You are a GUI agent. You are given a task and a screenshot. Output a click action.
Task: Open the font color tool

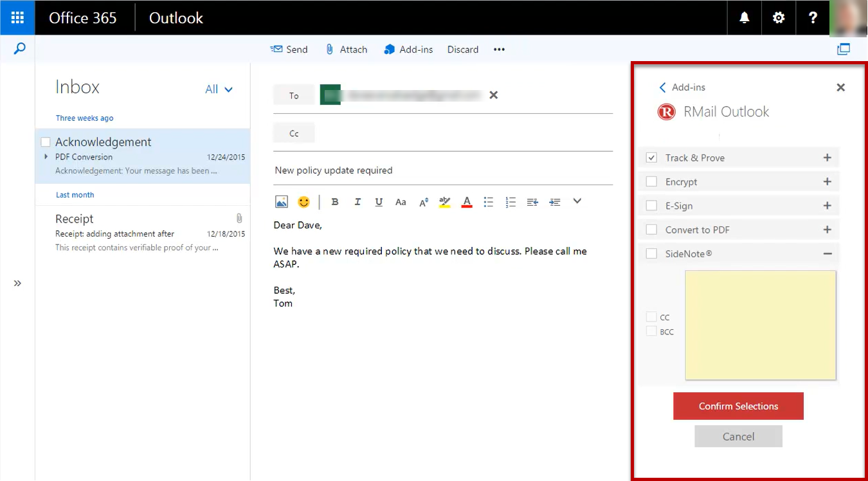[466, 201]
